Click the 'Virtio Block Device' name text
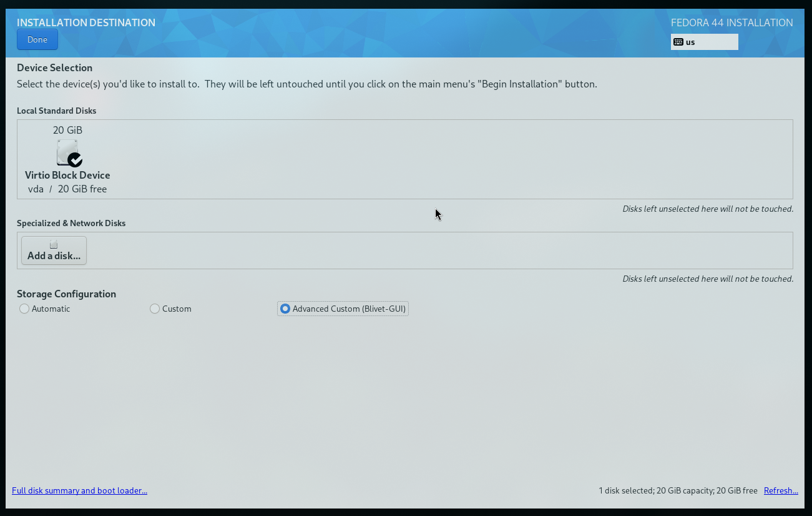This screenshot has height=516, width=812. (67, 175)
